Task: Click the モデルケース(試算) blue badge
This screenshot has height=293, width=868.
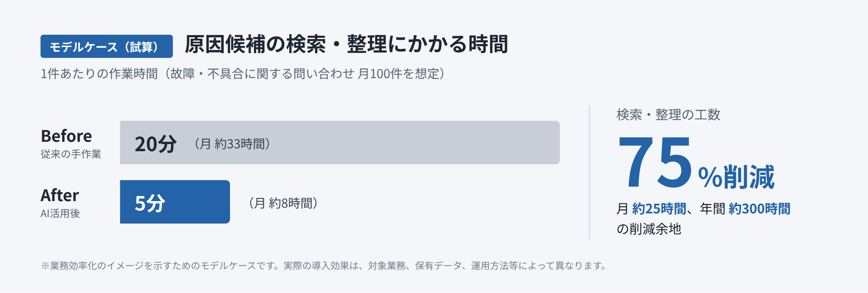Action: [x=107, y=46]
